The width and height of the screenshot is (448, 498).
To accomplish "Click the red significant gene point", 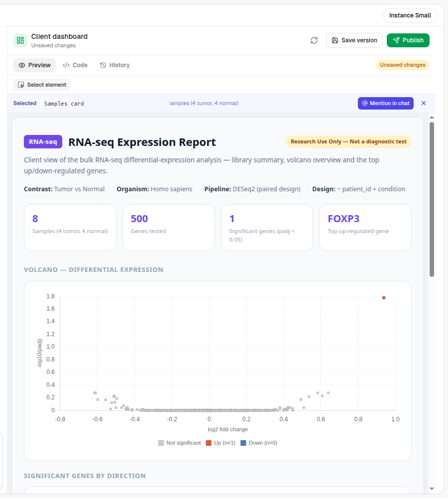I will 384,298.
